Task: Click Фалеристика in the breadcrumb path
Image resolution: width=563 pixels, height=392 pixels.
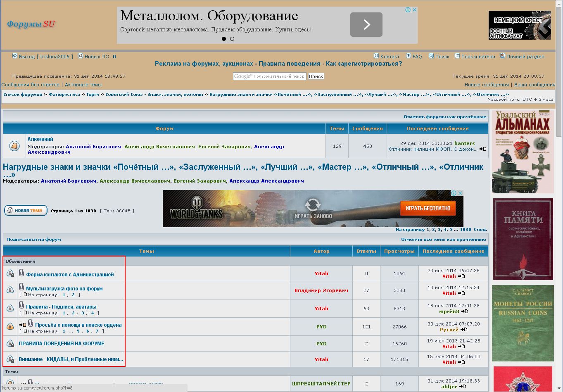Action: coord(64,95)
